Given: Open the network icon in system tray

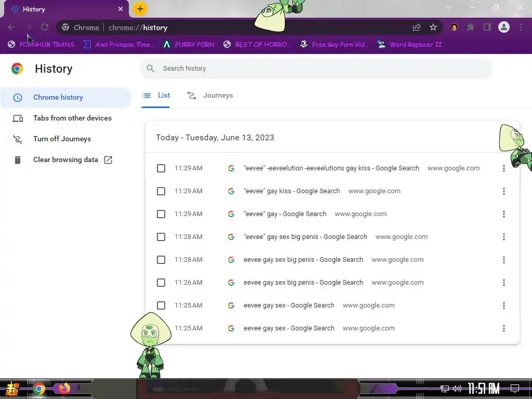Looking at the screenshot, I should tap(445, 389).
